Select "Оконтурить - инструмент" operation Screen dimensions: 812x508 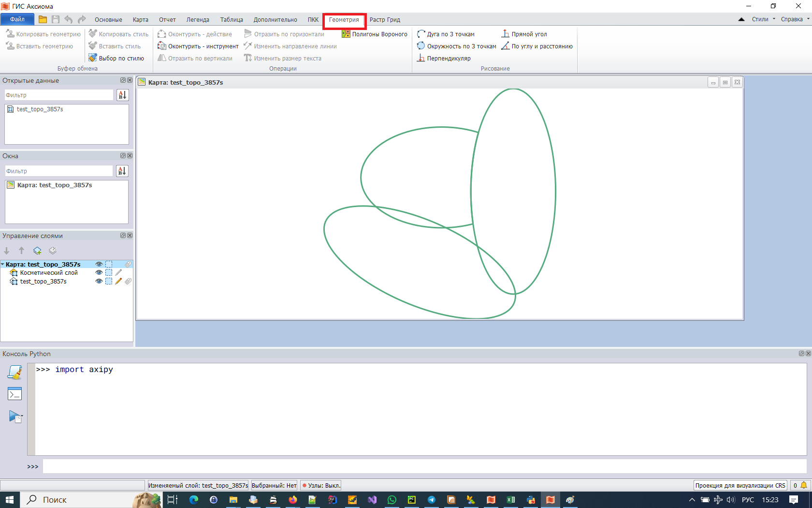199,46
